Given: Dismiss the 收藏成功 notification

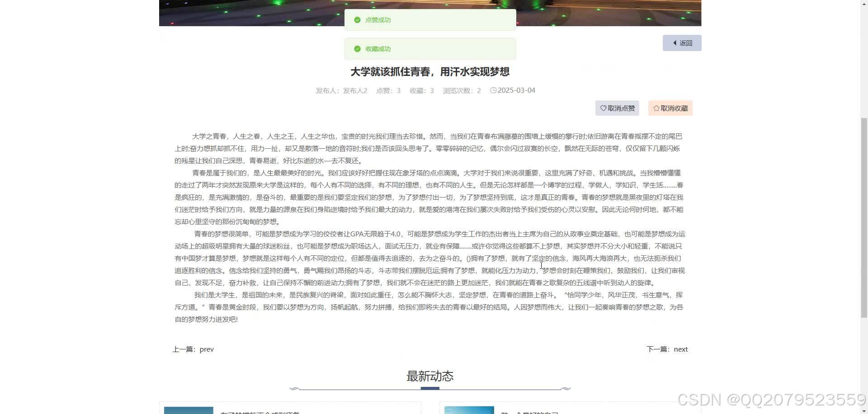Looking at the screenshot, I should (429, 49).
